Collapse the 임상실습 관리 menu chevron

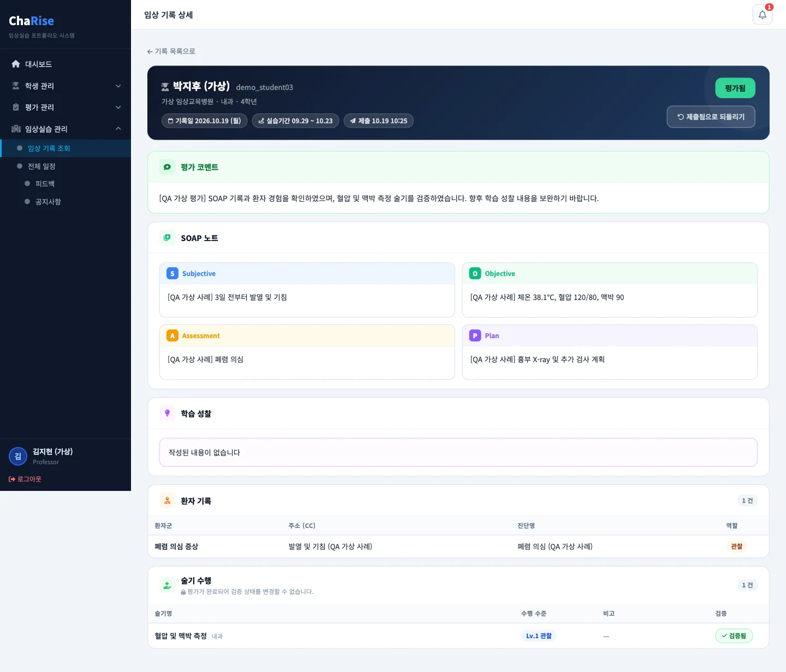(118, 129)
